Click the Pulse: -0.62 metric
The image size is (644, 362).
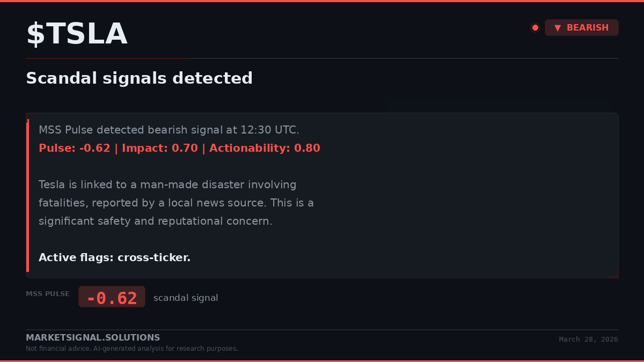point(74,148)
